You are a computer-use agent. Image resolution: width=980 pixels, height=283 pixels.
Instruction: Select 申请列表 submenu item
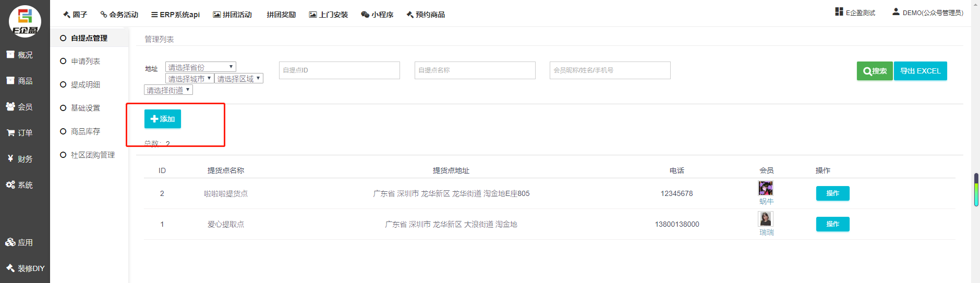coord(85,61)
